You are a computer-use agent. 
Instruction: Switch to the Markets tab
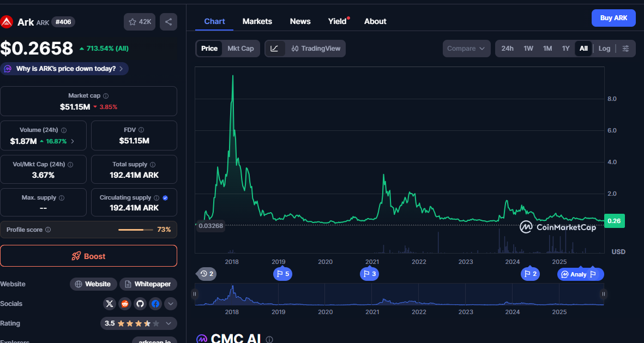pyautogui.click(x=257, y=21)
